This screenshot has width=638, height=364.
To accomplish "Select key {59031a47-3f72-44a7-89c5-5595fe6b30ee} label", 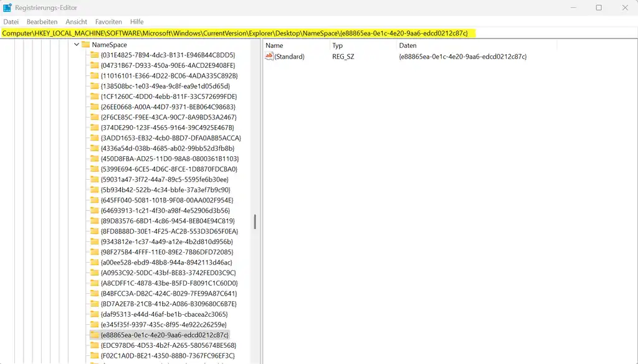I will [x=164, y=179].
